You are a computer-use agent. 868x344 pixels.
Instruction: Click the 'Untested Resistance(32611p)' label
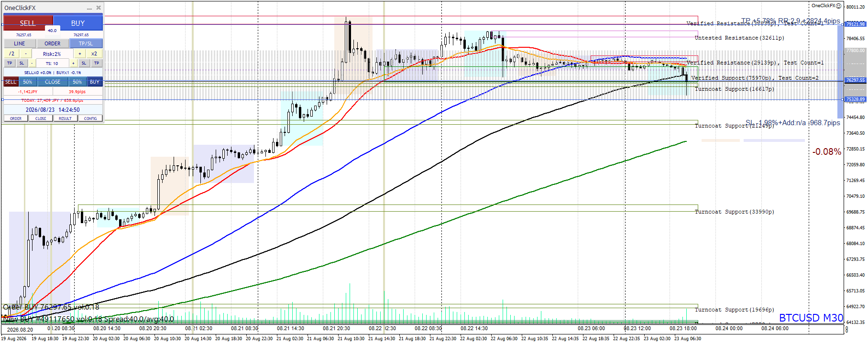click(x=739, y=38)
